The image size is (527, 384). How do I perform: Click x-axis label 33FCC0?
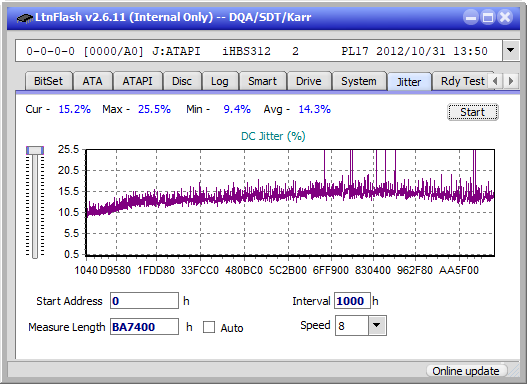coord(200,270)
